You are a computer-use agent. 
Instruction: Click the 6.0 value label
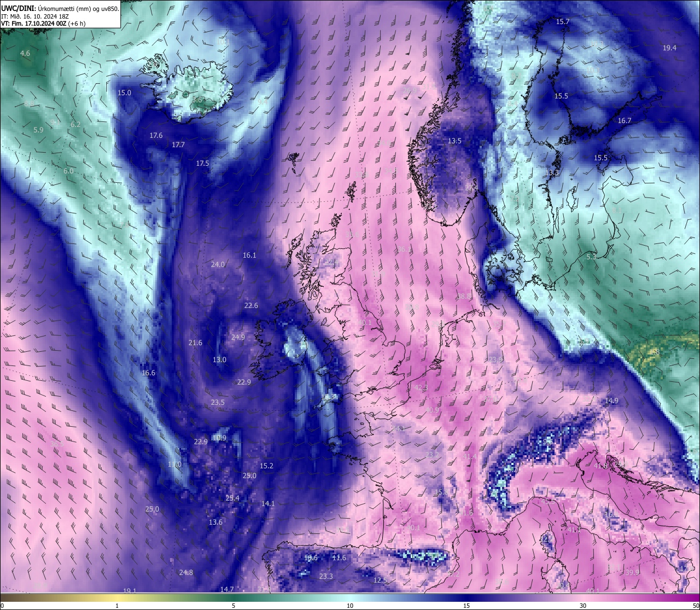(68, 171)
